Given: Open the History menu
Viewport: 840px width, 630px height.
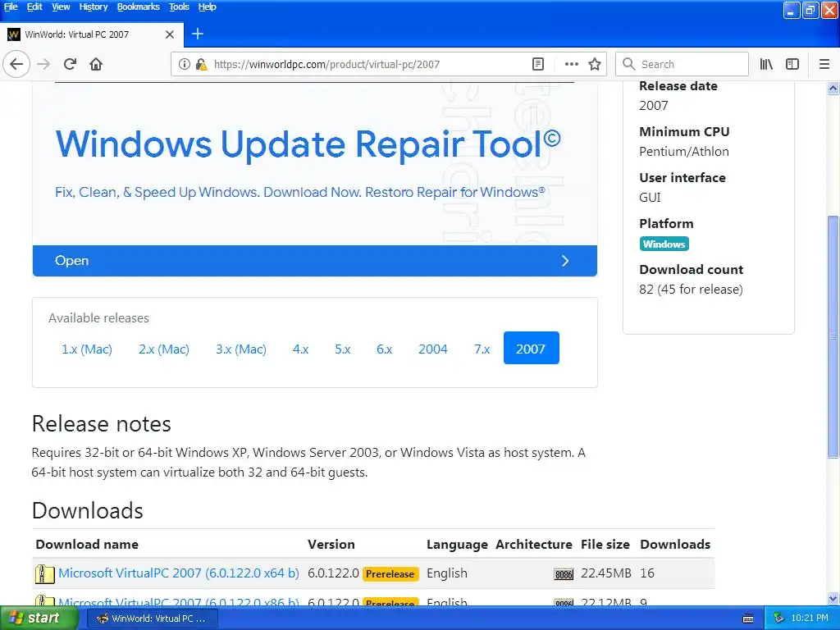Looking at the screenshot, I should 94,7.
